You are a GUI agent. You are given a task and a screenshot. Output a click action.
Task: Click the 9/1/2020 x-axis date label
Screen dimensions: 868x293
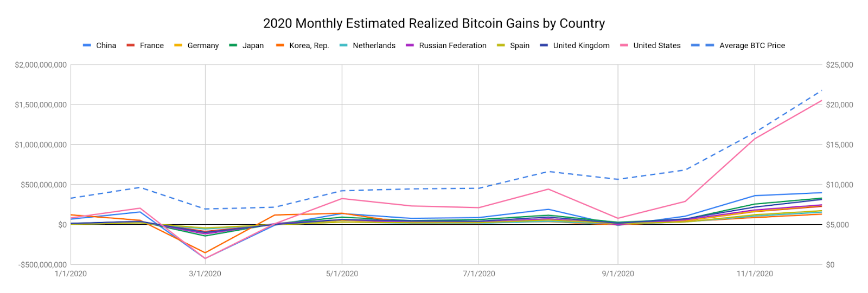[x=617, y=274]
